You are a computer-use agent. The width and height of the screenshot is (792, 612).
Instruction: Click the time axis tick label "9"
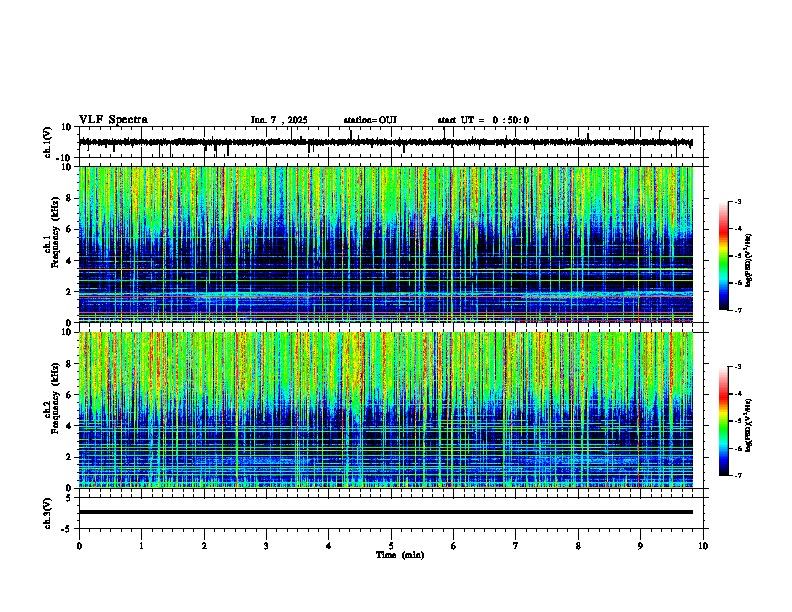tap(640, 546)
